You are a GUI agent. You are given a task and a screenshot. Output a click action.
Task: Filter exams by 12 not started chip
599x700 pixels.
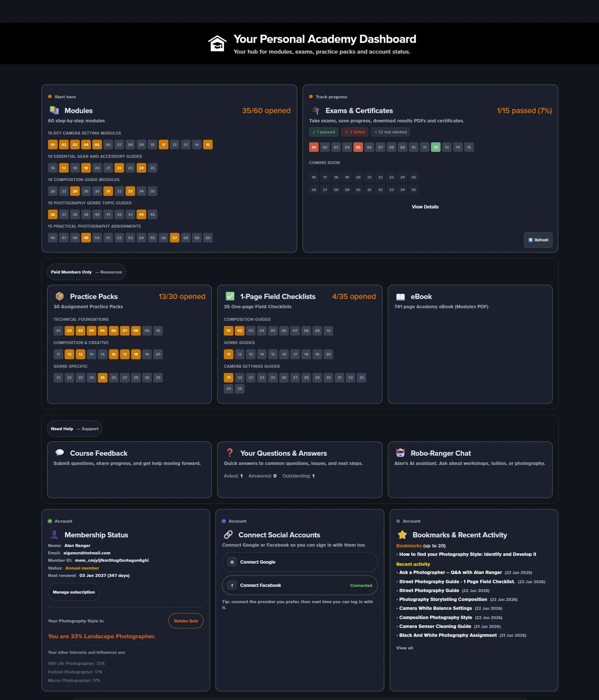[x=390, y=132]
